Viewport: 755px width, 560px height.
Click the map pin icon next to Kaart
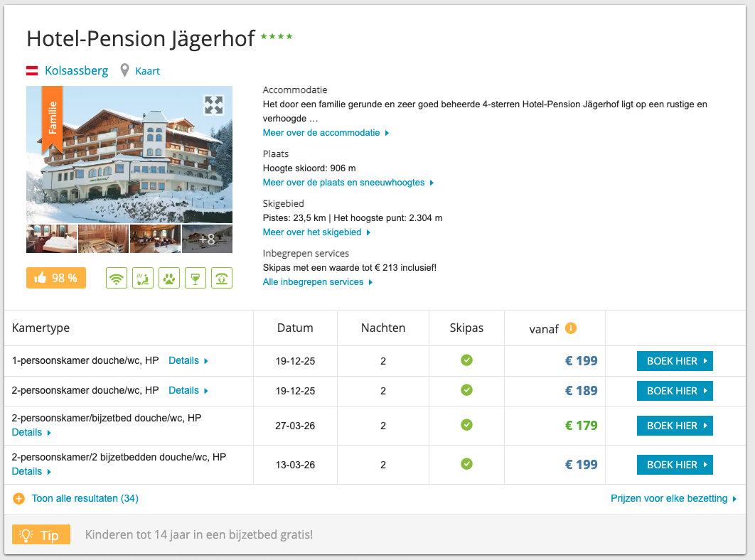tap(125, 71)
